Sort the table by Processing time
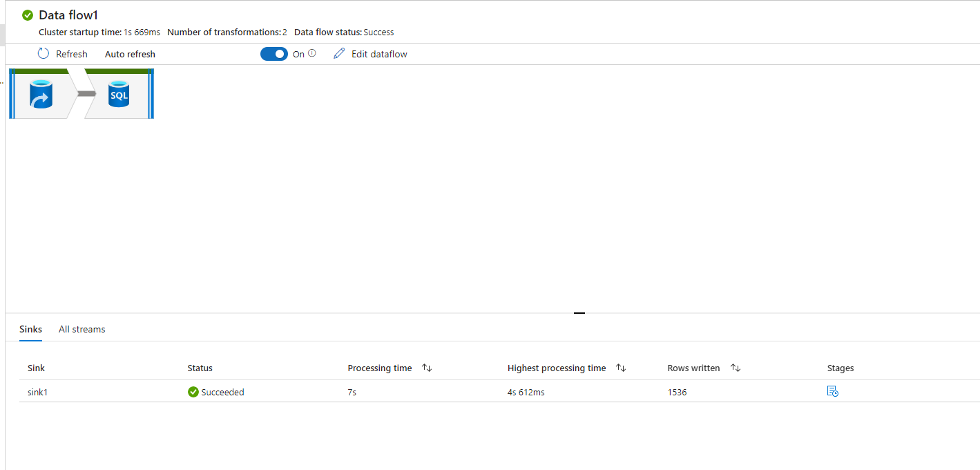980x470 pixels. (427, 368)
